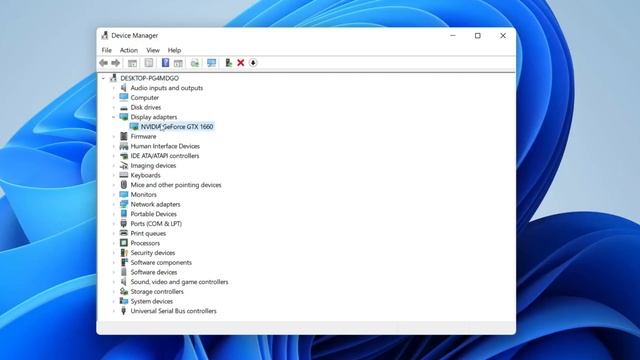Image resolution: width=640 pixels, height=360 pixels.
Task: Open the Action menu
Action: (129, 50)
